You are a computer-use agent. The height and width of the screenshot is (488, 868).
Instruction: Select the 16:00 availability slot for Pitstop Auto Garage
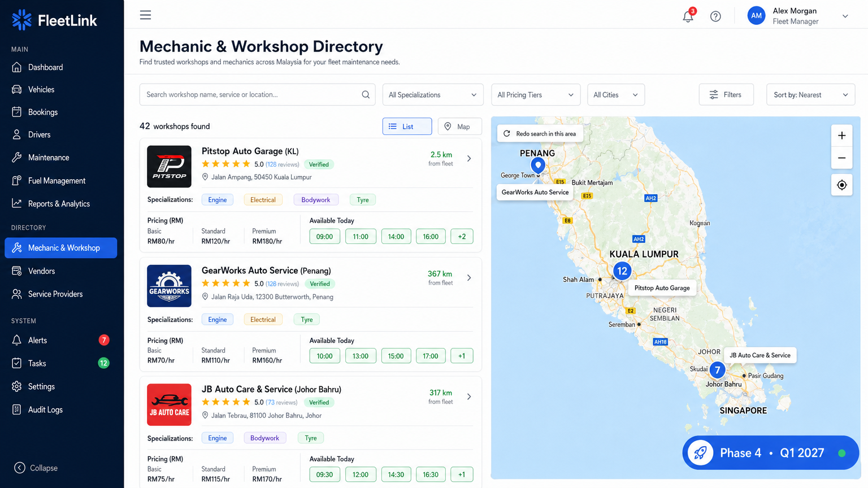click(431, 236)
